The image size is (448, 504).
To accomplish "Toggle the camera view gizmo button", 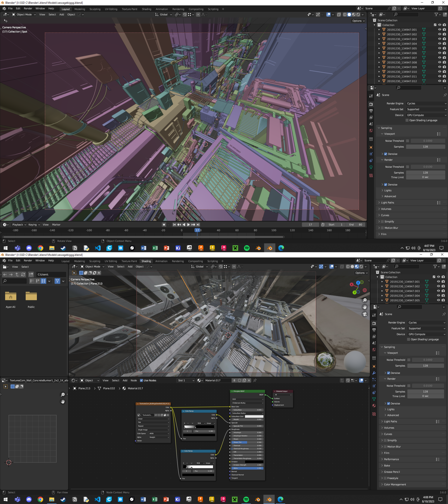I will pyautogui.click(x=365, y=314).
